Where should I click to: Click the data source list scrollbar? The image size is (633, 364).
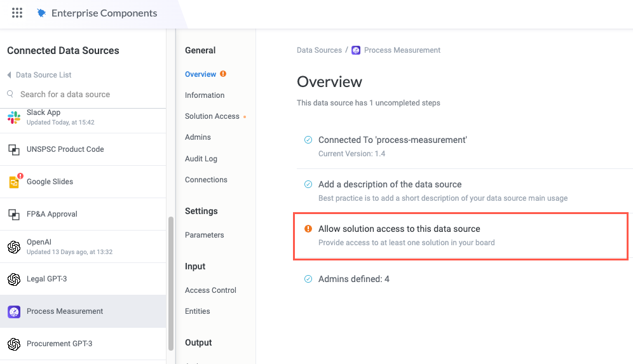[171, 284]
